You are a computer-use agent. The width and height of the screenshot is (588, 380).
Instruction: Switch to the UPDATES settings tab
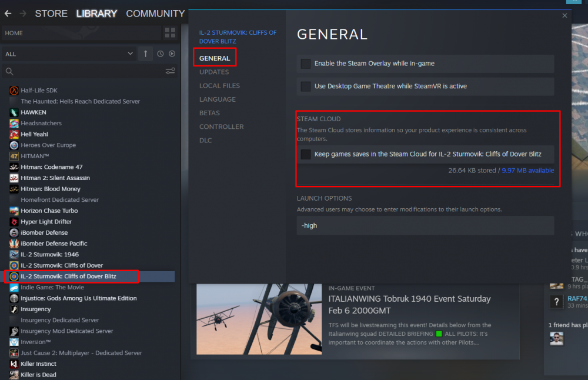213,72
